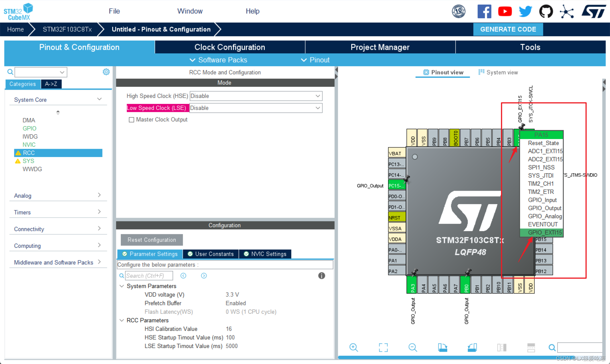Collapse the System Parameters group
This screenshot has width=610, height=364.
(x=122, y=286)
